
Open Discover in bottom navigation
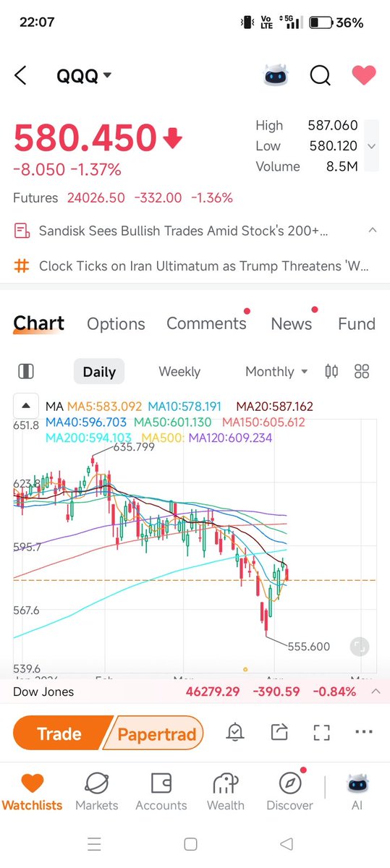click(x=289, y=791)
